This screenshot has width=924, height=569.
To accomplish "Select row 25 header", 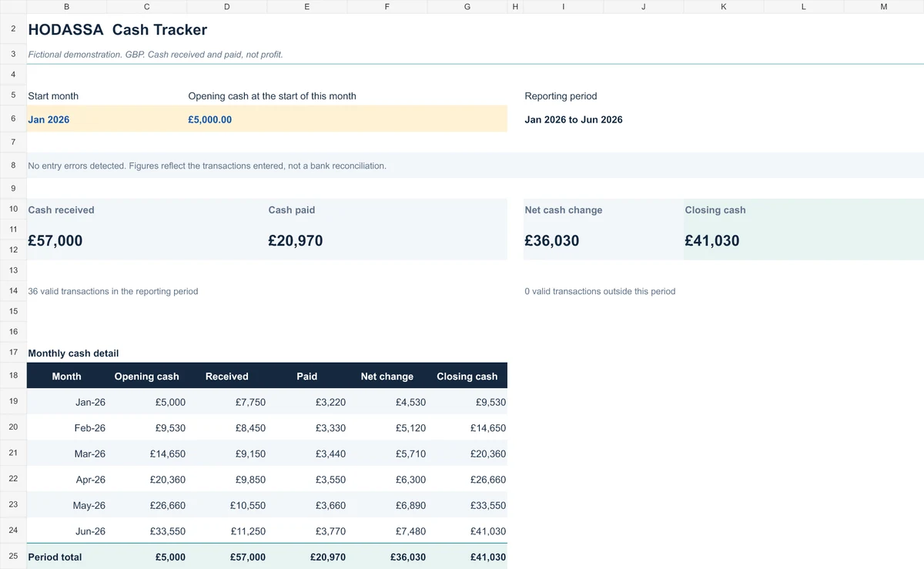I will pos(13,556).
